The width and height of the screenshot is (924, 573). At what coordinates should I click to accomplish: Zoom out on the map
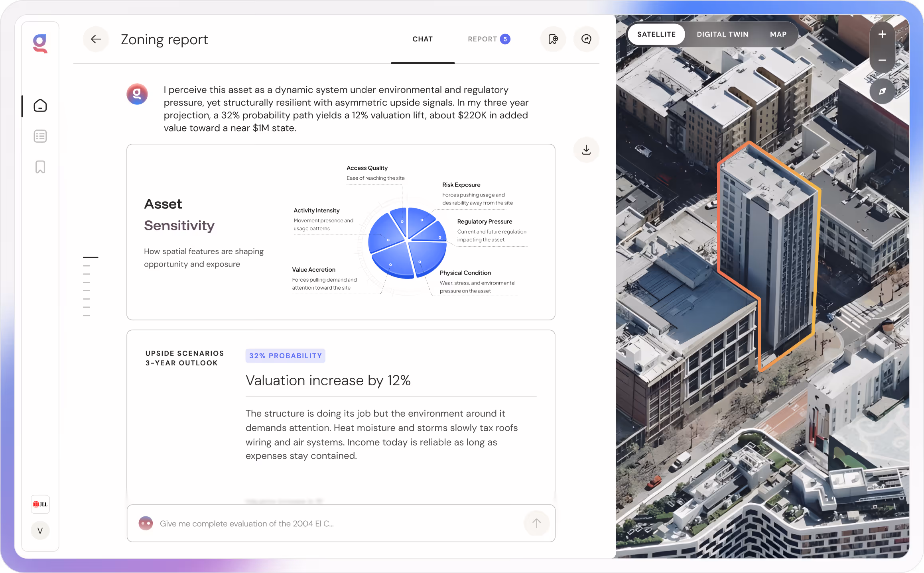[x=882, y=61]
